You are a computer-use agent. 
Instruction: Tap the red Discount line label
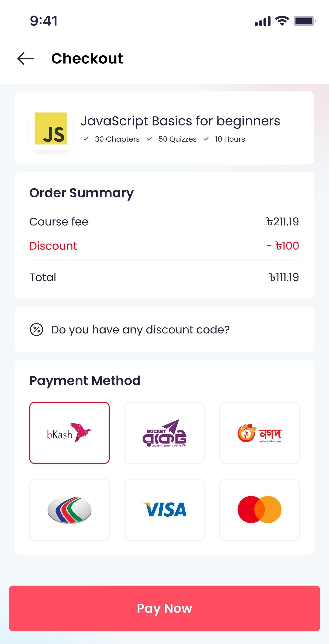pyautogui.click(x=53, y=246)
